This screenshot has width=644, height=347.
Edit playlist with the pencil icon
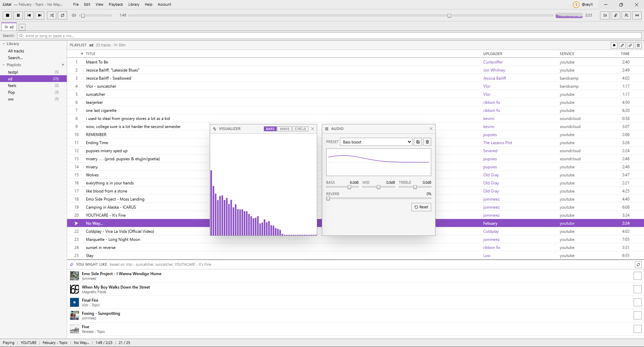pos(622,45)
